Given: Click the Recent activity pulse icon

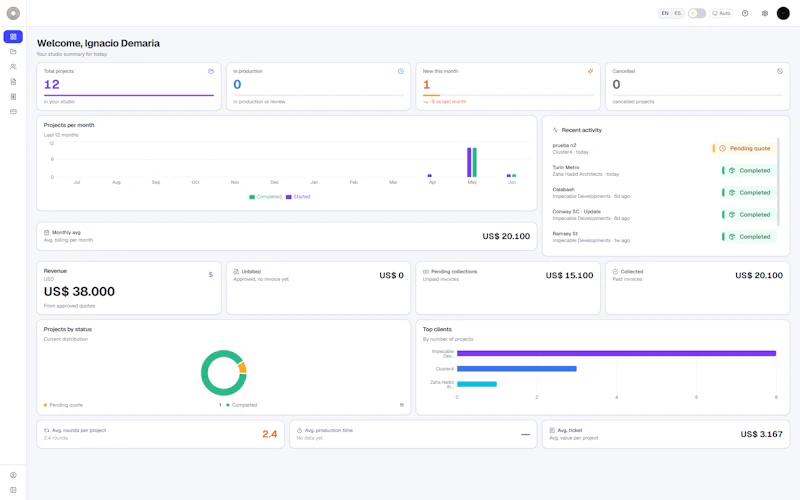Looking at the screenshot, I should tap(556, 130).
